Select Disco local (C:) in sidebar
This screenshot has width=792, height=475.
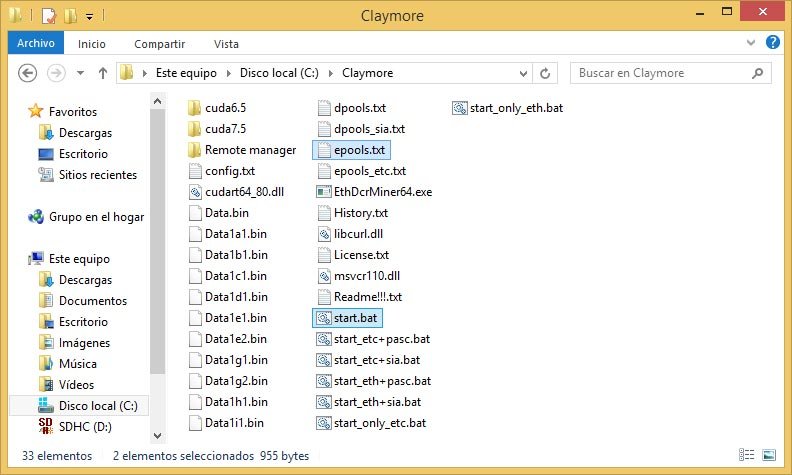click(x=79, y=406)
